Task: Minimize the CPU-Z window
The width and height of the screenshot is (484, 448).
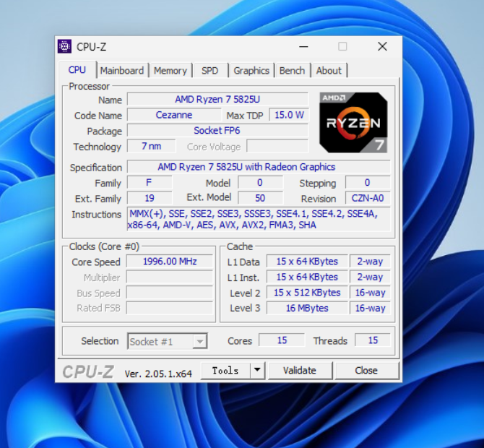Action: tap(303, 47)
